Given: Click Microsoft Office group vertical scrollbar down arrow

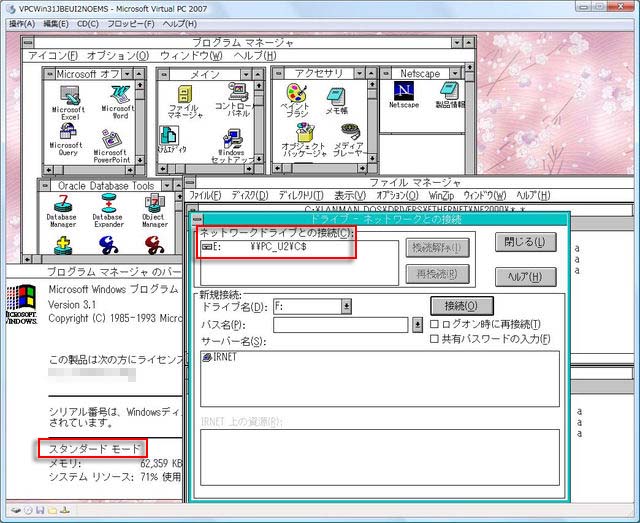Looking at the screenshot, I should coord(140,160).
